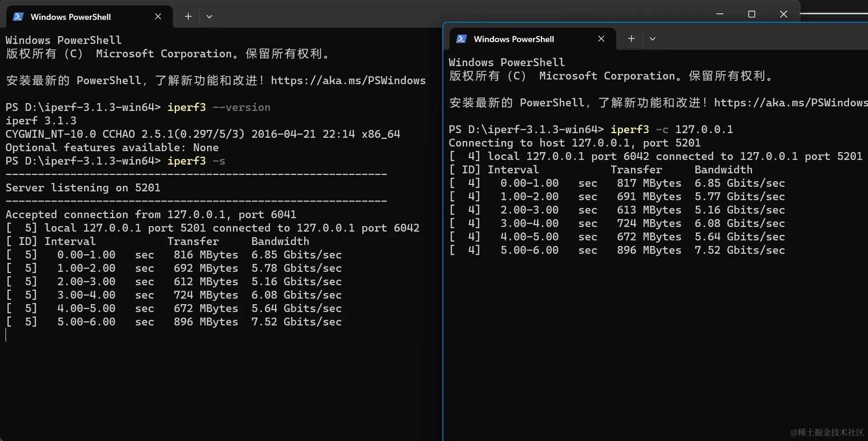Open a new tab in the left PowerShell window

coord(188,17)
